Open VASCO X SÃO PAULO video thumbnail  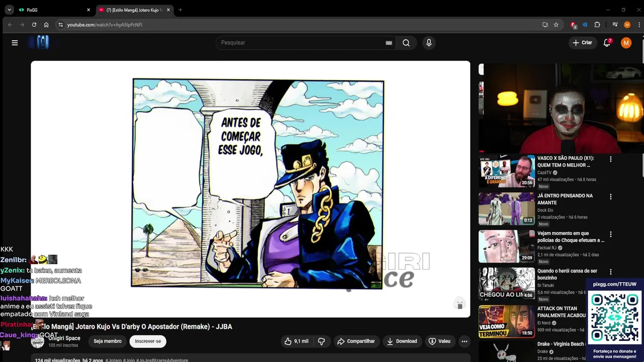tap(507, 171)
